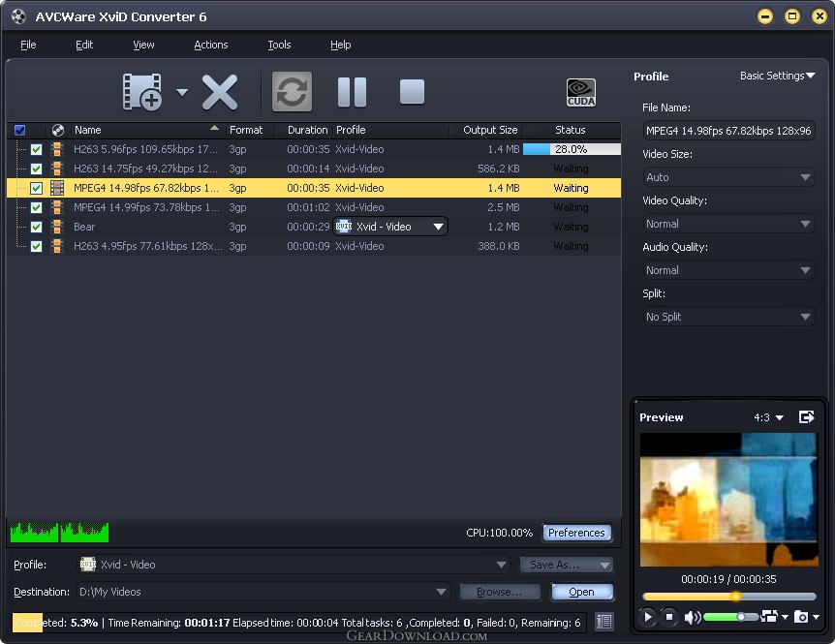Click the Open destination button
The image size is (835, 644).
pyautogui.click(x=581, y=592)
